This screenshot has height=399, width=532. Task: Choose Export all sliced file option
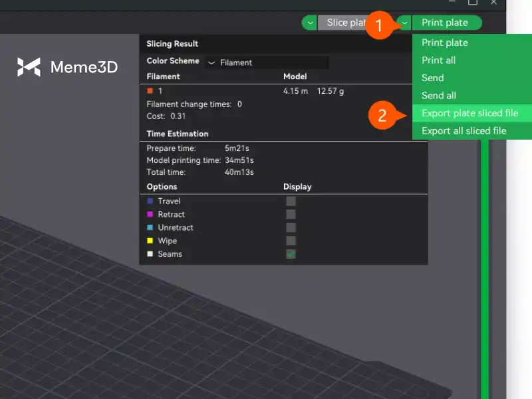coord(464,131)
